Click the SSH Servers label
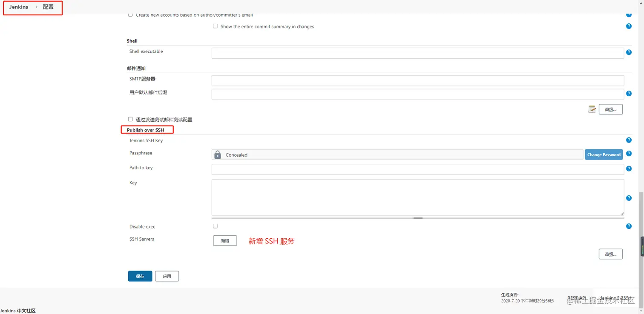 (x=142, y=239)
